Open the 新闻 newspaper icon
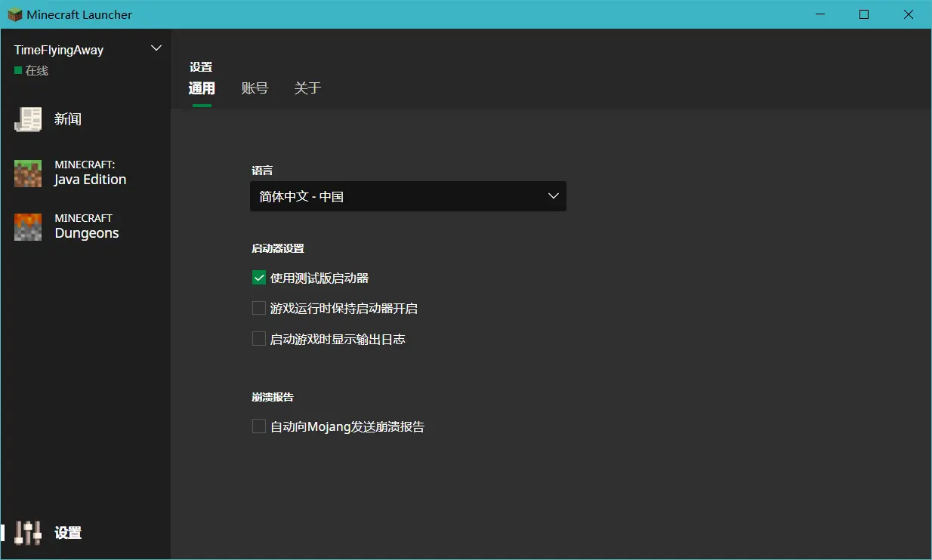The image size is (932, 560). pyautogui.click(x=28, y=119)
